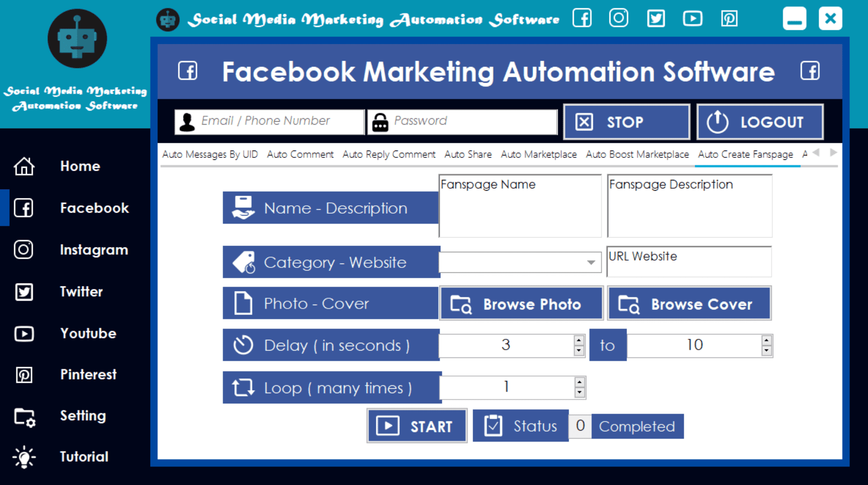The height and width of the screenshot is (485, 868).
Task: Expand the fanspage category dropdown
Action: click(591, 263)
